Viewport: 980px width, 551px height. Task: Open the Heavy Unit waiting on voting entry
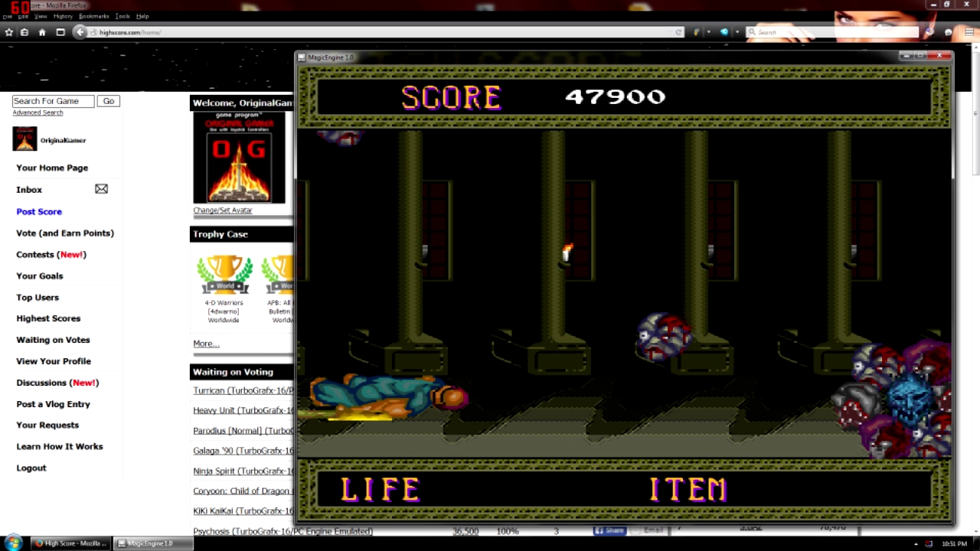pyautogui.click(x=243, y=410)
